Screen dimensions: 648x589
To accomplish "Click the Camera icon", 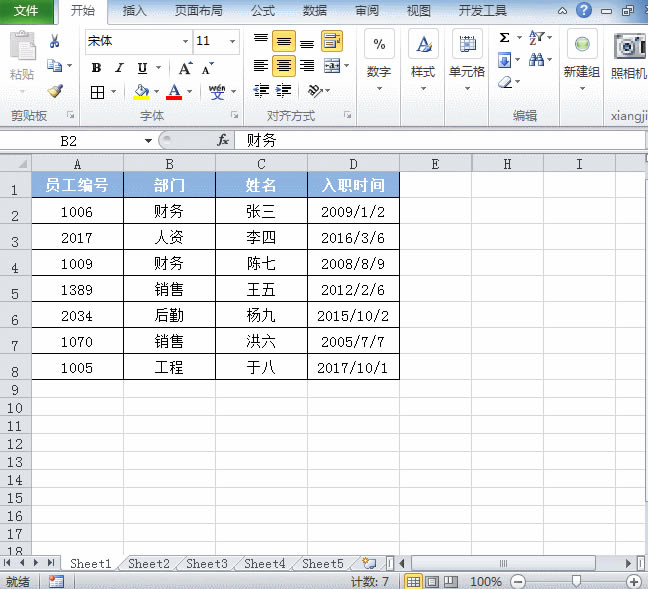I will coord(628,45).
